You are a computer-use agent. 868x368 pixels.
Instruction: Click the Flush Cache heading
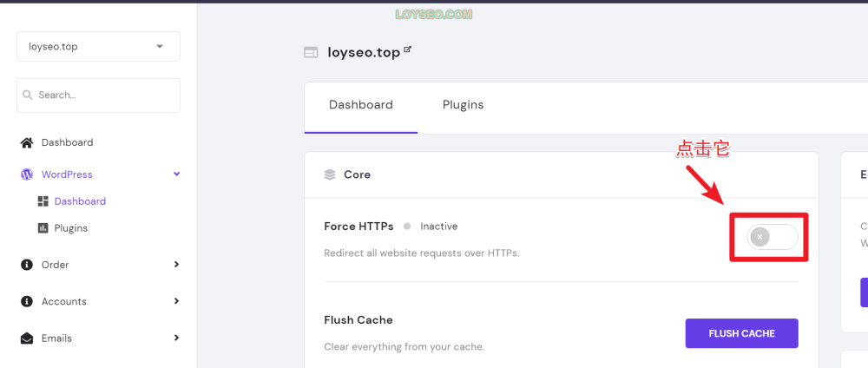(x=358, y=320)
